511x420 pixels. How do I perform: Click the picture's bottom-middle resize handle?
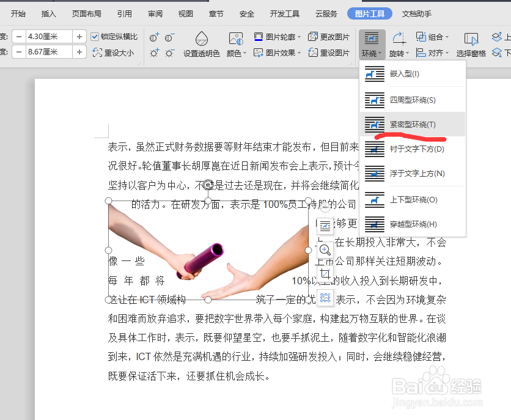(x=208, y=300)
